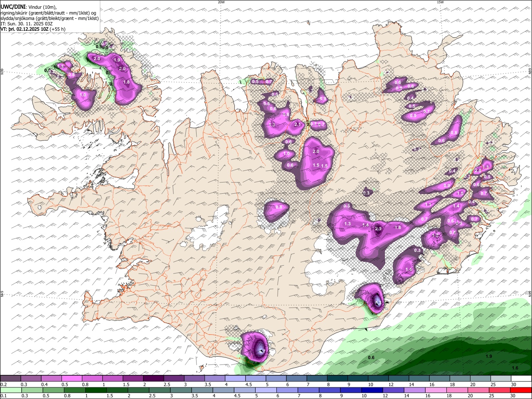Click the upper legend swatch between 3 and 3.5
The width and height of the screenshot is (532, 399).
click(x=194, y=379)
